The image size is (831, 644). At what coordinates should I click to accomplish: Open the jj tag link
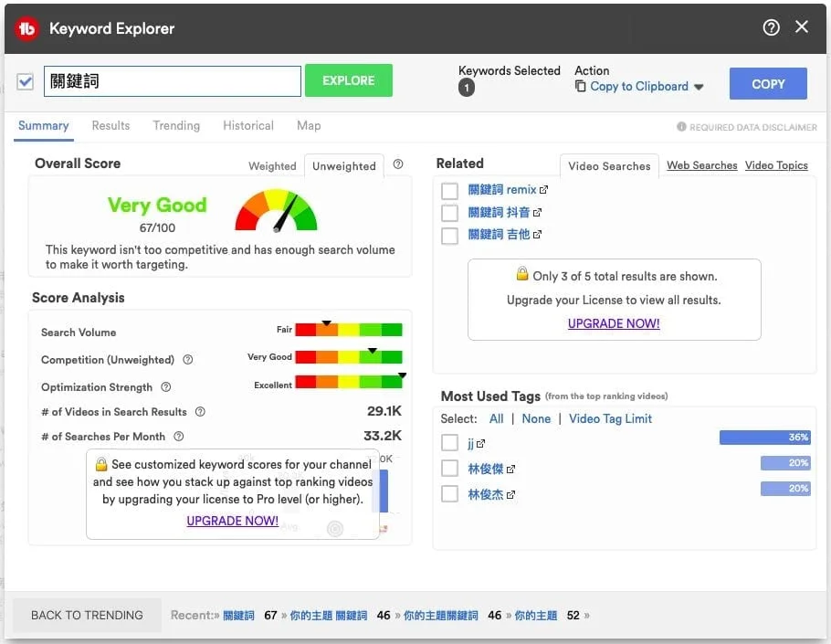pyautogui.click(x=470, y=444)
